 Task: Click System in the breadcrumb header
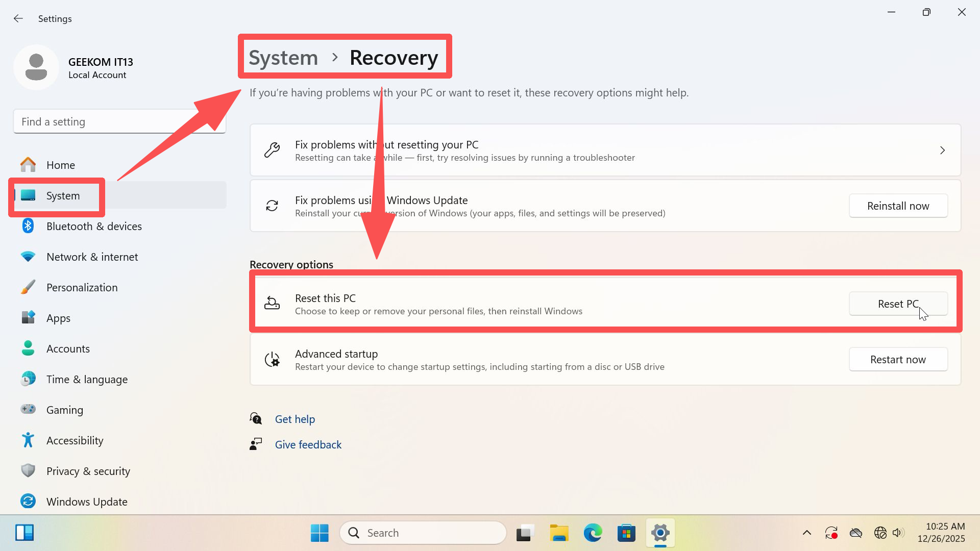point(283,58)
